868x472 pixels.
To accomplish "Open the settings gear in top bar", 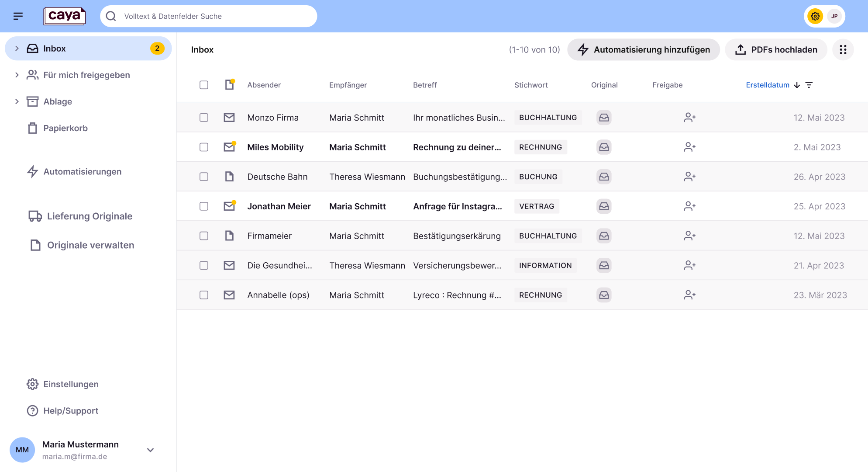I will tap(815, 16).
